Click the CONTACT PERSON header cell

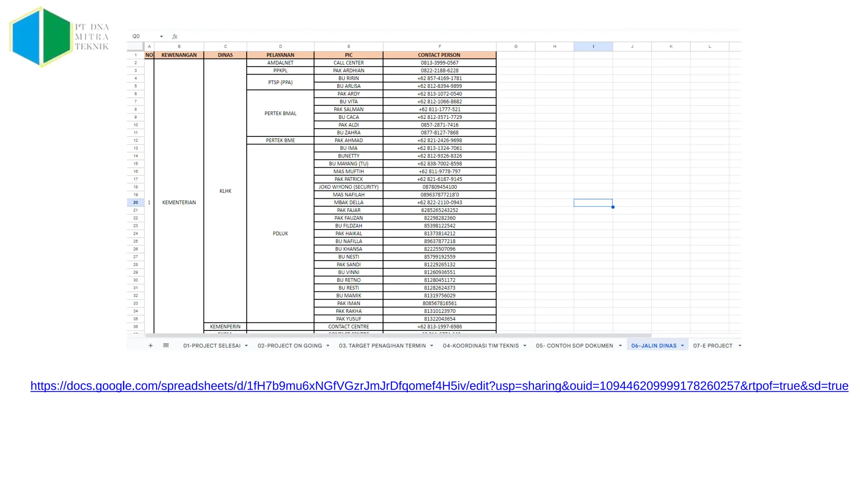439,55
